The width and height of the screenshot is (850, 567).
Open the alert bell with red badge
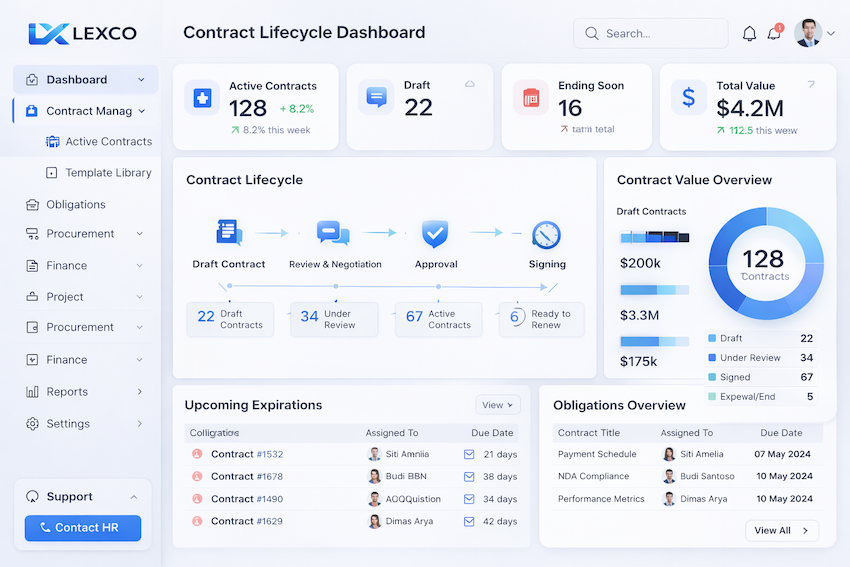[x=775, y=33]
